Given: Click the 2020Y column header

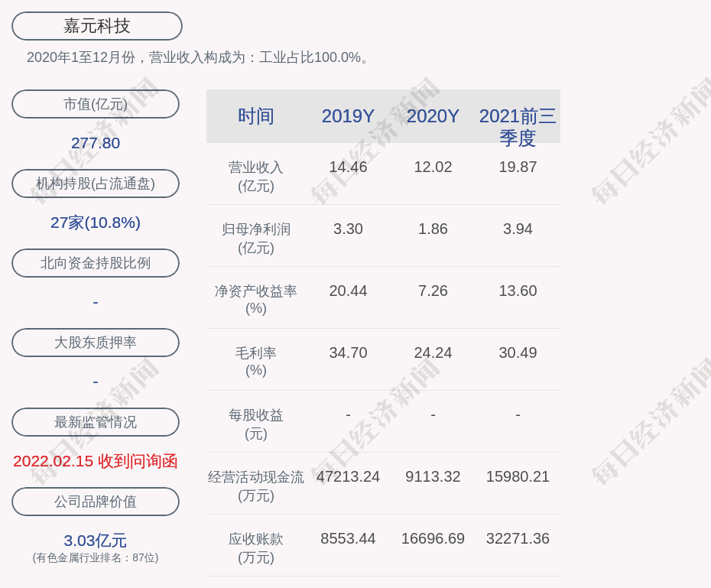Looking at the screenshot, I should click(x=433, y=116).
